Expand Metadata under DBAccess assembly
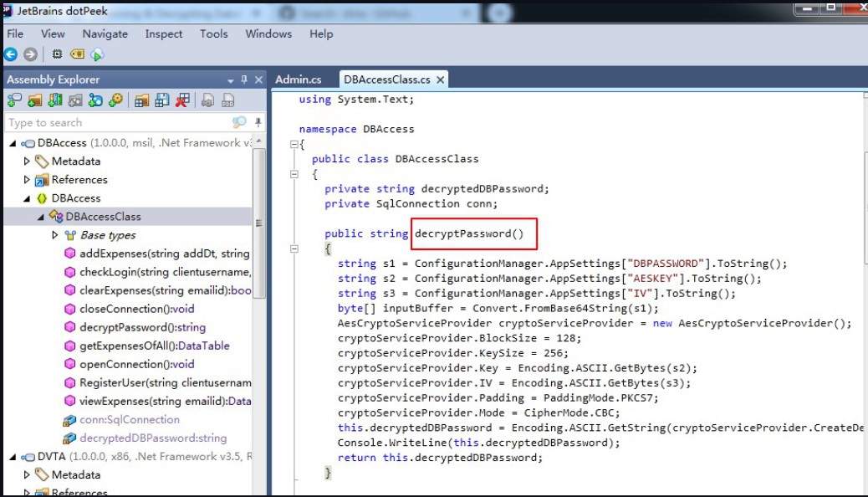This screenshot has width=868, height=497. point(27,161)
